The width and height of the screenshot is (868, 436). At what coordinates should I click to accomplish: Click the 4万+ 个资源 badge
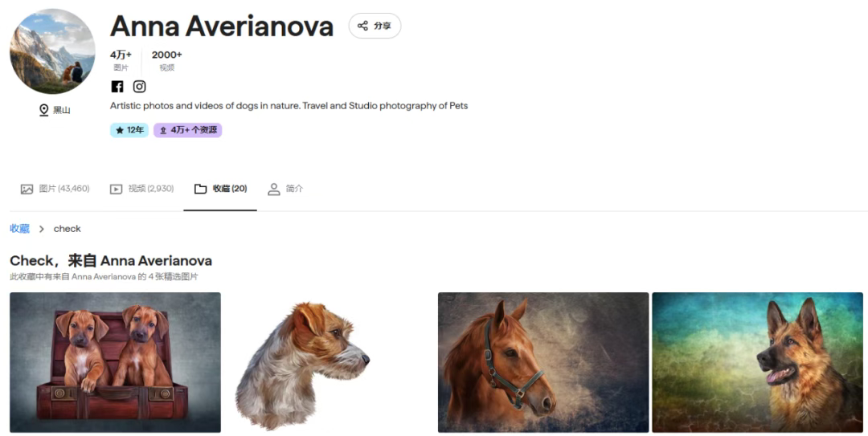coord(187,130)
